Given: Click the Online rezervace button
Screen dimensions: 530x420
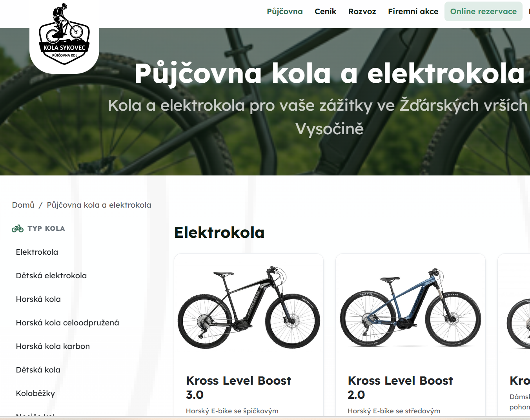Looking at the screenshot, I should tap(483, 11).
